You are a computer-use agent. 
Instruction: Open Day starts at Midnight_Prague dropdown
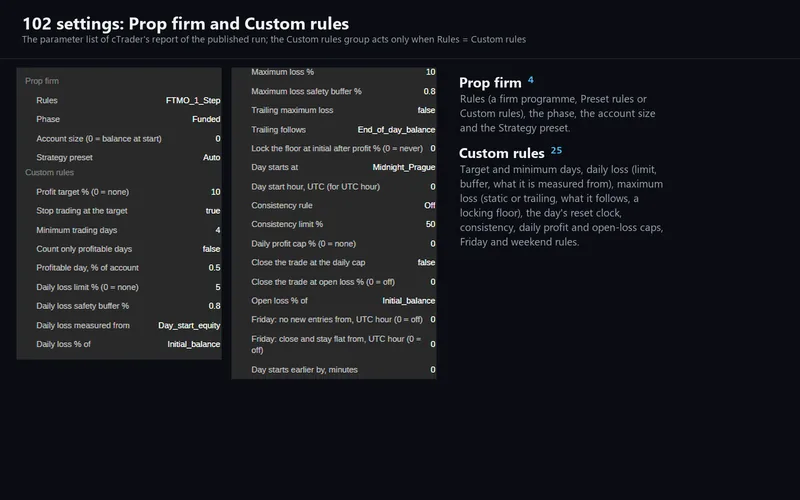(404, 167)
